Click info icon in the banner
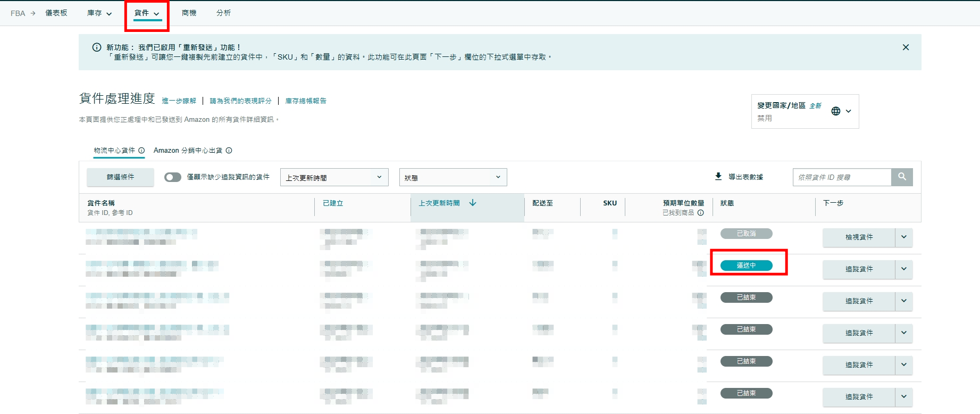The width and height of the screenshot is (980, 414). [x=97, y=47]
